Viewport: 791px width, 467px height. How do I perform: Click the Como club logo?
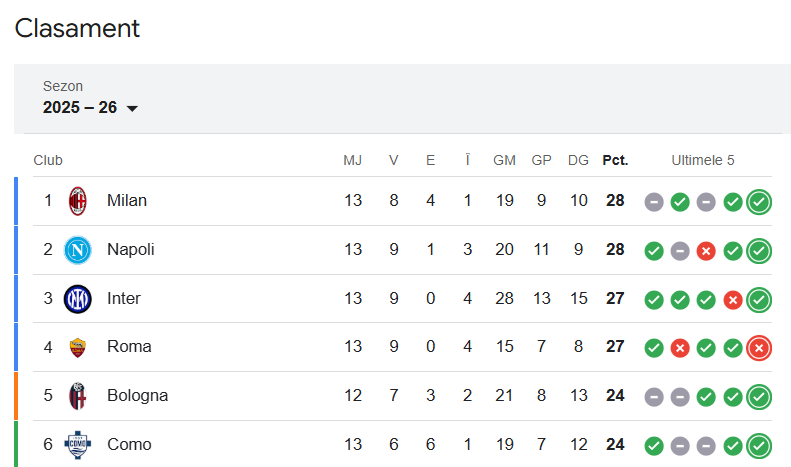coord(78,444)
